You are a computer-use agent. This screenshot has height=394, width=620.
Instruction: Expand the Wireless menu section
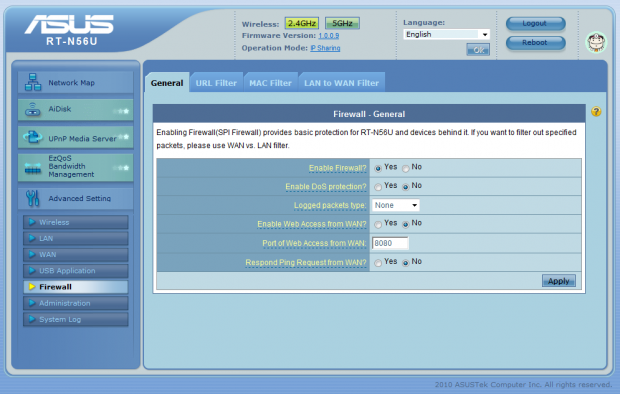pos(76,222)
